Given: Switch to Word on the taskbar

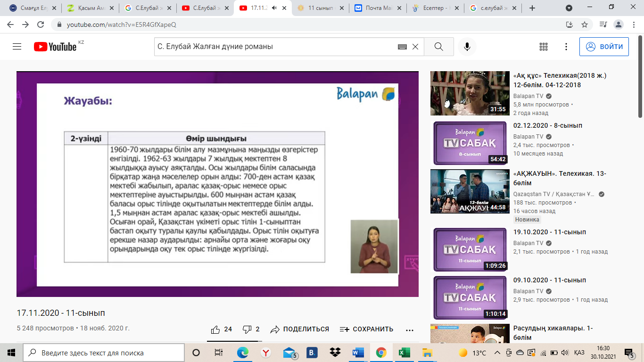Looking at the screenshot, I should [x=358, y=353].
